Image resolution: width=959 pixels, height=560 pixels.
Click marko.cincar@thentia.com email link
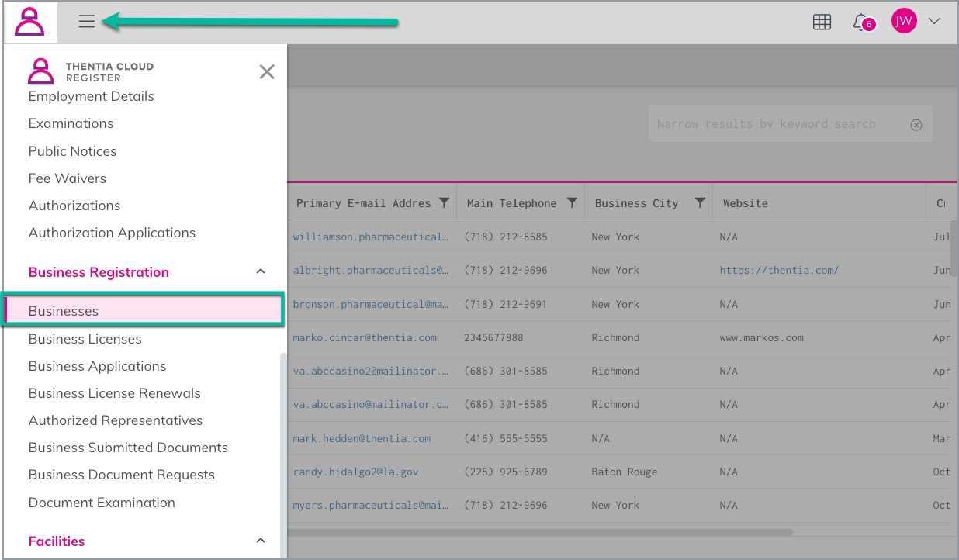pos(365,338)
